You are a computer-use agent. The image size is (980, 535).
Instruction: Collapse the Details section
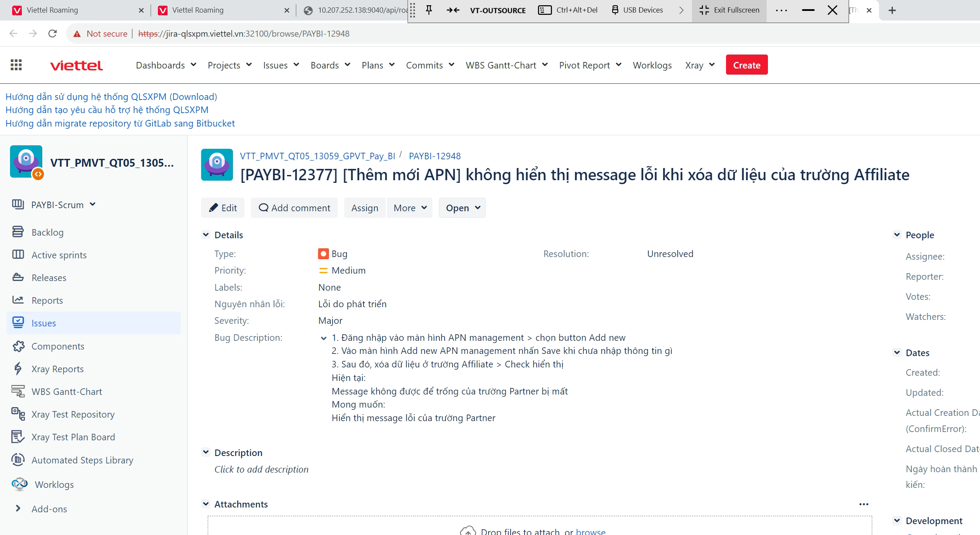click(x=206, y=235)
